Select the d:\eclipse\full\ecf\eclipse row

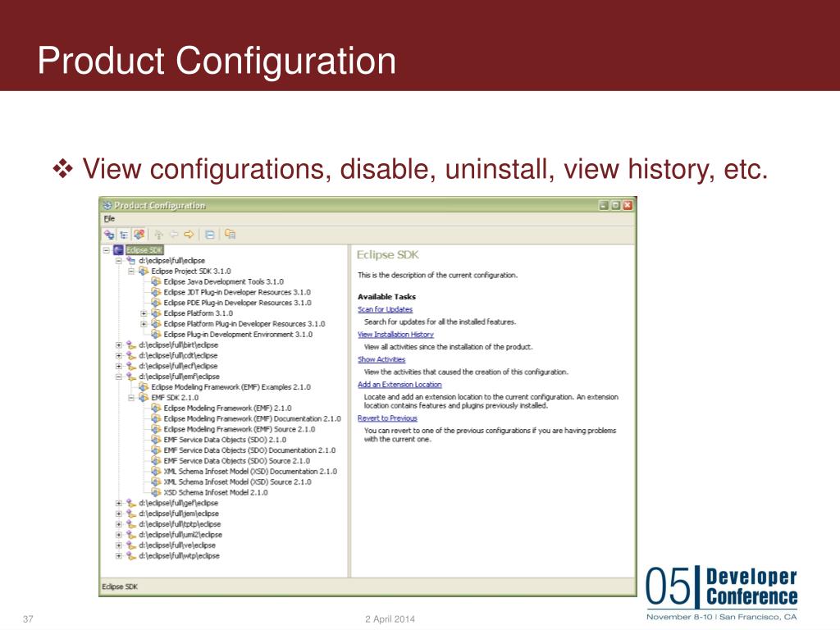click(x=178, y=366)
